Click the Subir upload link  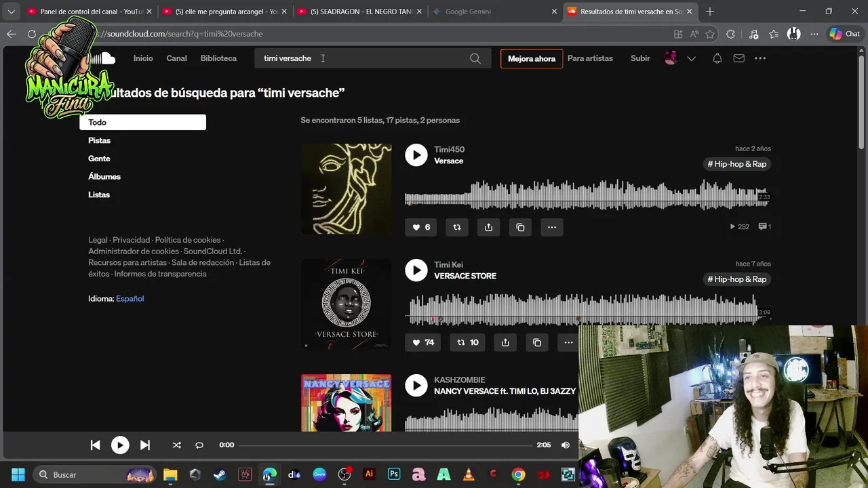click(640, 58)
